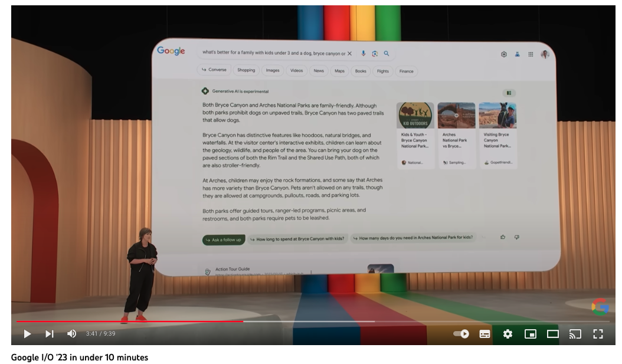Select the Flights filter chip
This screenshot has height=364, width=622.
pos(383,71)
